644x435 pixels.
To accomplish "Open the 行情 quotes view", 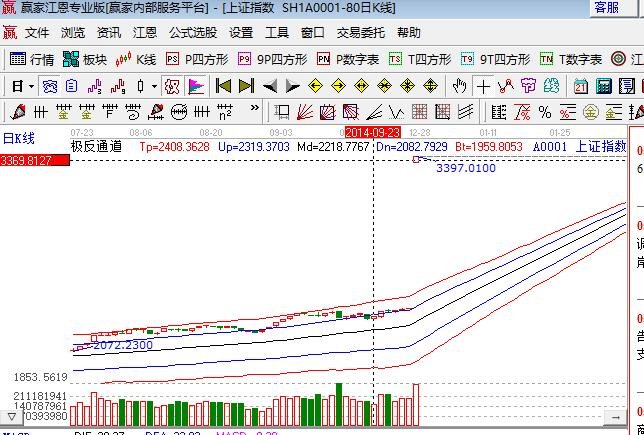I will [x=32, y=60].
